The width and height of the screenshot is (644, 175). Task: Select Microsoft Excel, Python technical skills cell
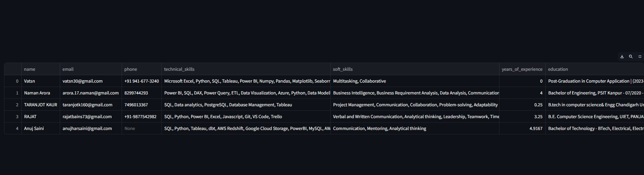pyautogui.click(x=246, y=81)
